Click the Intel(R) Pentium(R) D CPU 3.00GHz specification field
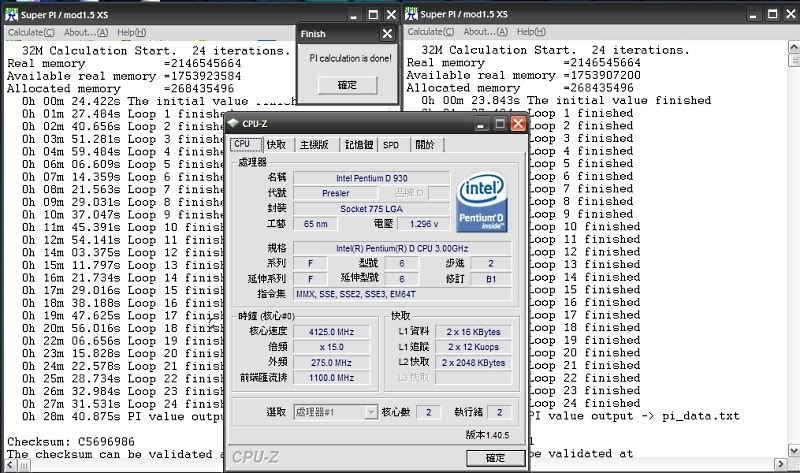 point(402,248)
